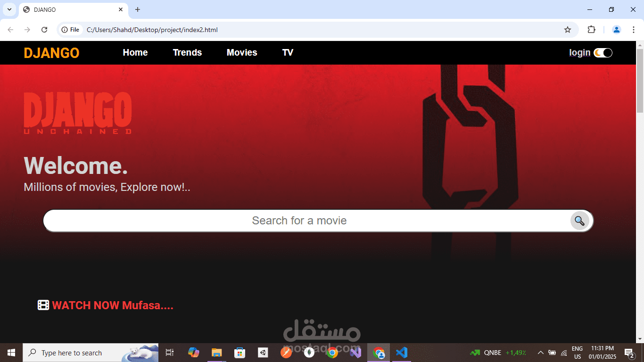Open Microsoft Store from the taskbar
The image size is (644, 362).
(x=239, y=353)
